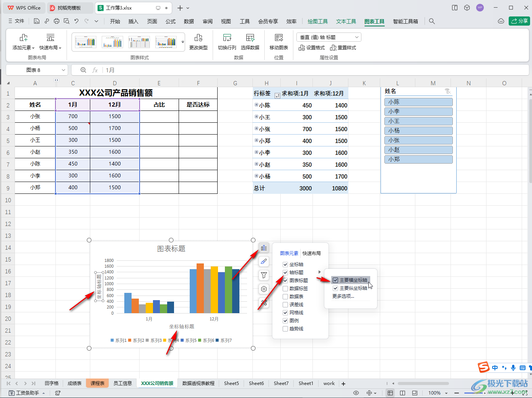Expand the chart styles gallery arrow
532x398 pixels.
183,42
